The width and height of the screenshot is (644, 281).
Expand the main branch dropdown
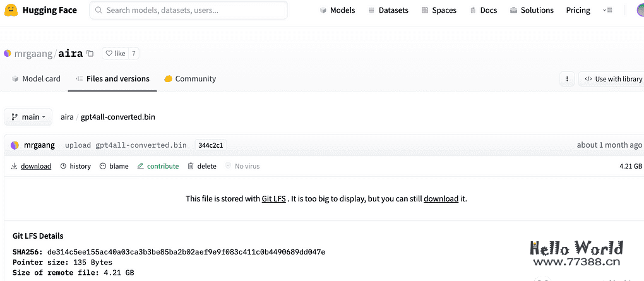coord(28,117)
